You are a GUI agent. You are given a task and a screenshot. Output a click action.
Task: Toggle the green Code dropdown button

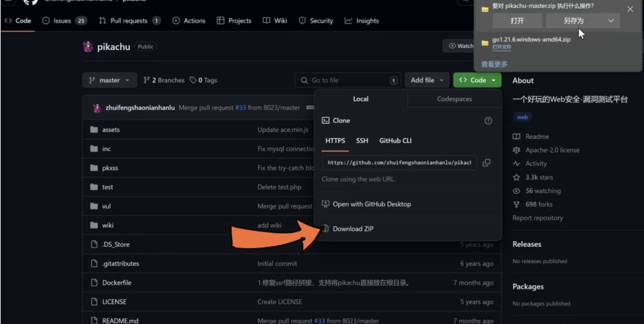pos(477,80)
